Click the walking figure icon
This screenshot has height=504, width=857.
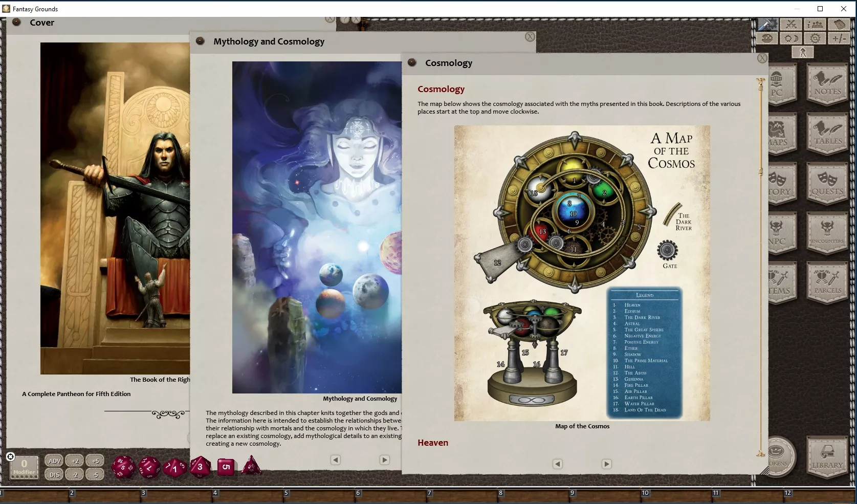pos(803,52)
